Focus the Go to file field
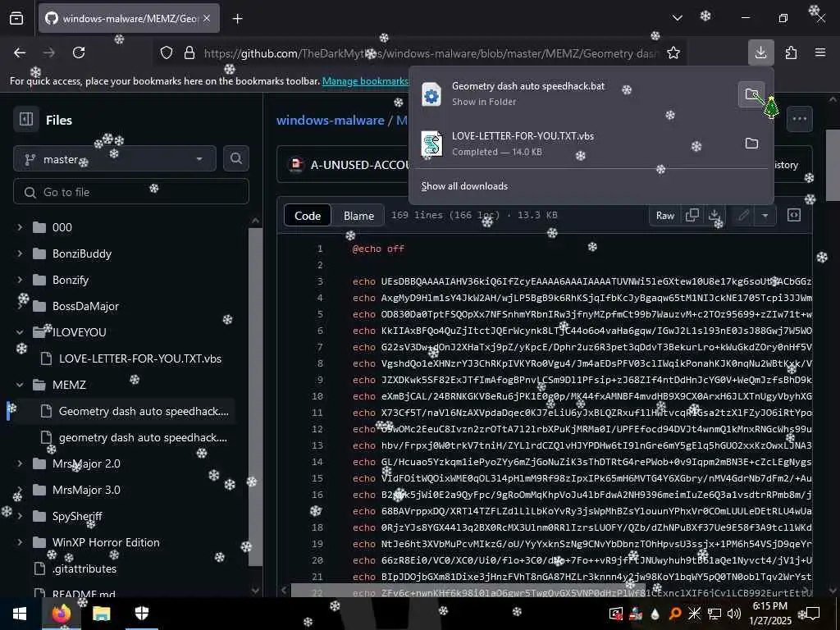The height and width of the screenshot is (630, 840). (x=131, y=192)
